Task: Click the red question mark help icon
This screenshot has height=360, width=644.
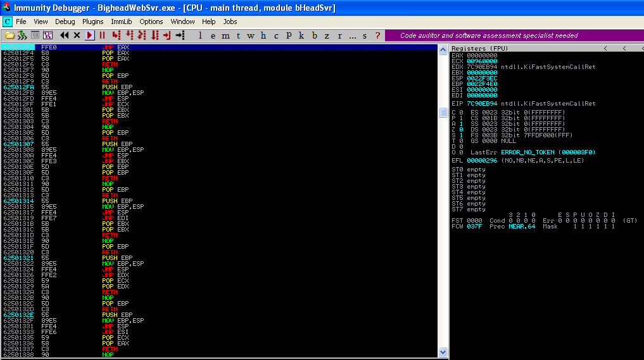Action: point(378,35)
